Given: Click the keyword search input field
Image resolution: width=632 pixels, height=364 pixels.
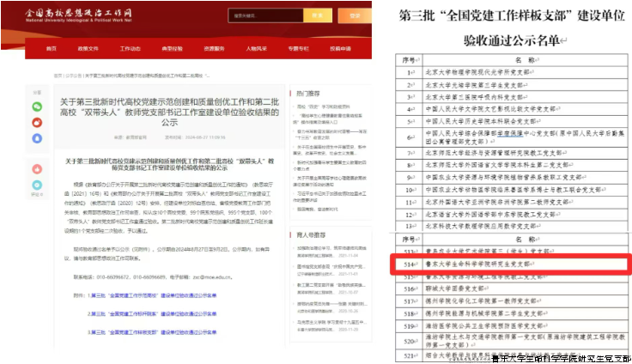Looking at the screenshot, I should 265,15.
